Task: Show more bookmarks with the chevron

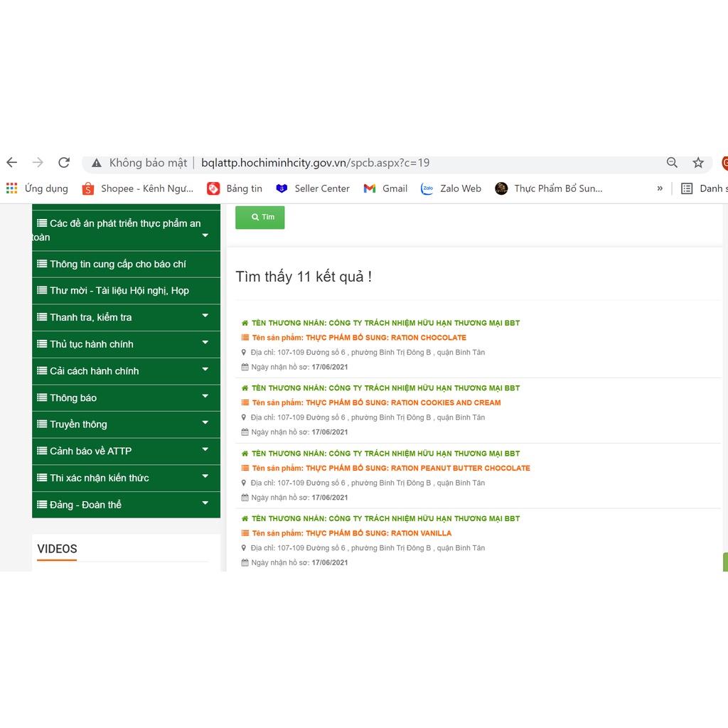Action: pos(660,188)
